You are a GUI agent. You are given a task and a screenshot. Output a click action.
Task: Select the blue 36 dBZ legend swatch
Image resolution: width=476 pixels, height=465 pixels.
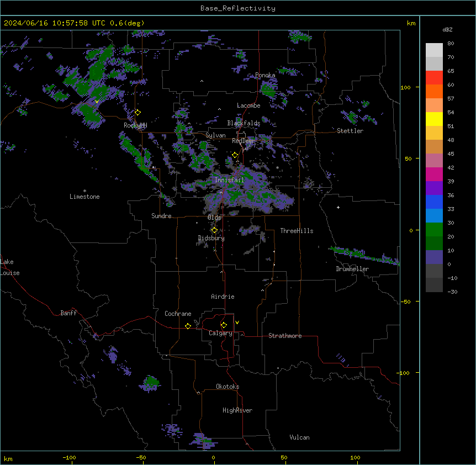[434, 202]
